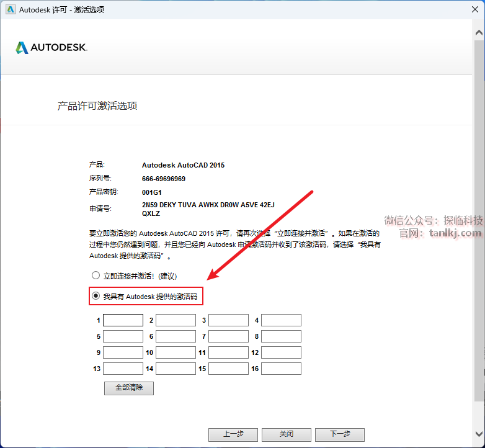Click activation code field 15
This screenshot has width=485, height=448.
tap(229, 369)
